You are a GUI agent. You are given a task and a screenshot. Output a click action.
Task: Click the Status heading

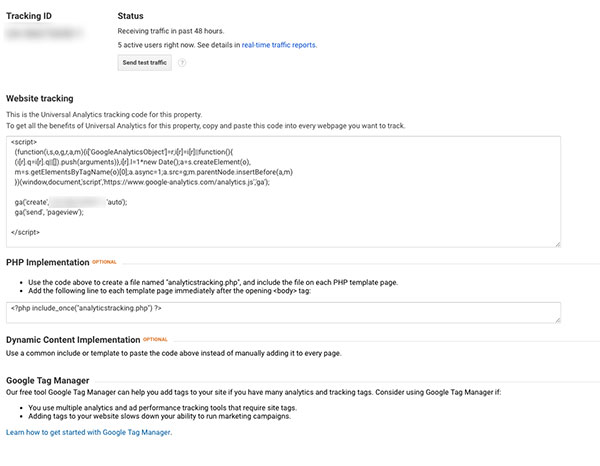click(x=130, y=16)
